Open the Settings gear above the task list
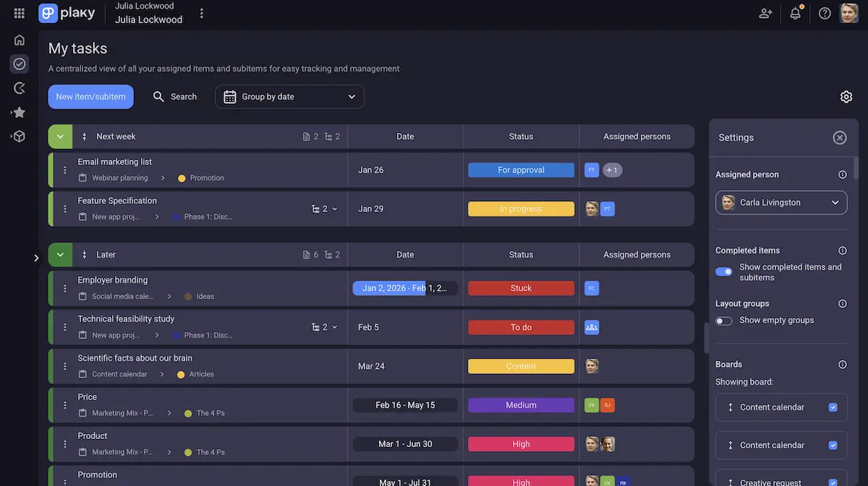868x486 pixels. tap(846, 96)
